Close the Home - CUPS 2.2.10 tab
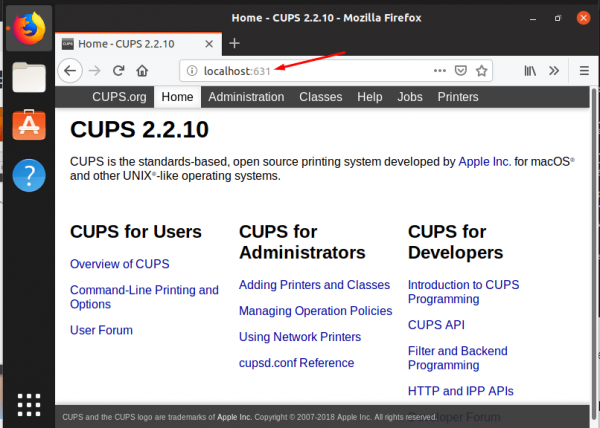The height and width of the screenshot is (428, 600). tap(209, 44)
